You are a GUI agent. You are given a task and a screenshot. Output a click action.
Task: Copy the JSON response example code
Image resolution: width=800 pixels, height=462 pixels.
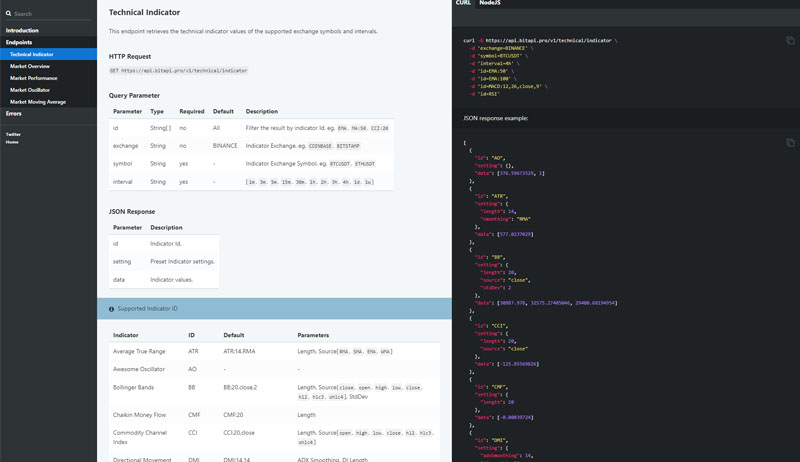pyautogui.click(x=790, y=143)
